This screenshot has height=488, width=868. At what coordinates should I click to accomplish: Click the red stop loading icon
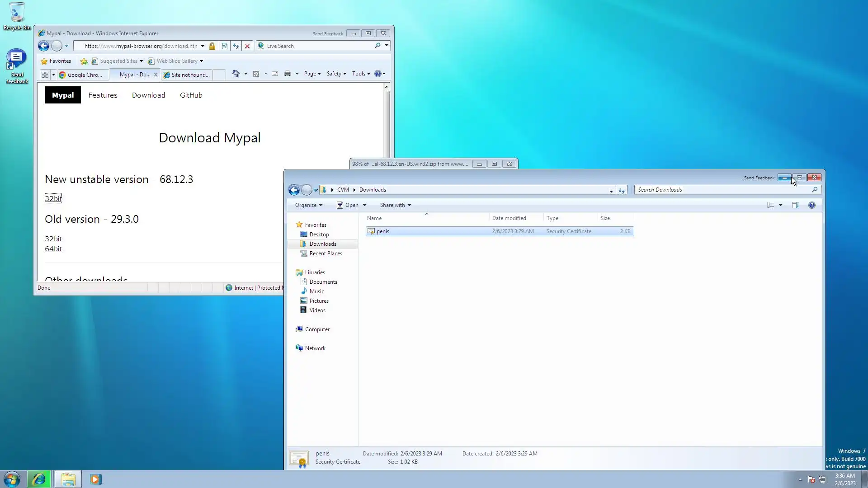point(247,46)
